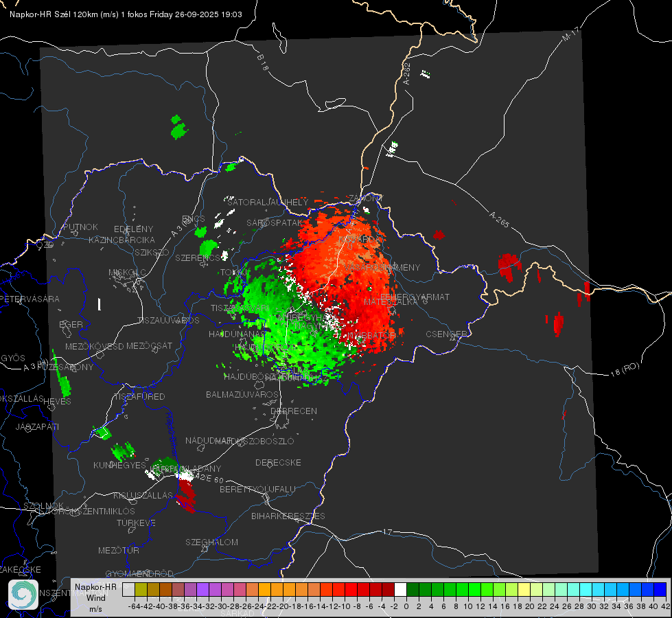The image size is (672, 618).
Task: Click the HAJDÚNÁNÁS label
Action: pyautogui.click(x=237, y=334)
